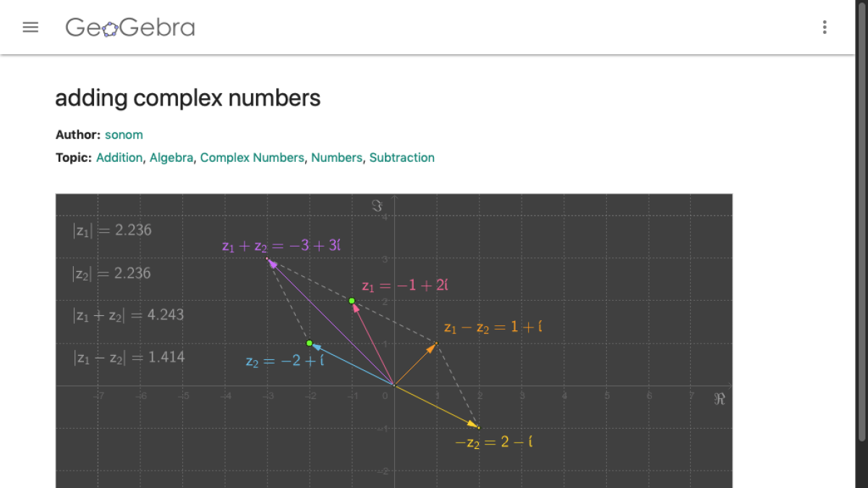Open the Subtraction topic link
Image resolution: width=868 pixels, height=488 pixels.
click(x=402, y=157)
